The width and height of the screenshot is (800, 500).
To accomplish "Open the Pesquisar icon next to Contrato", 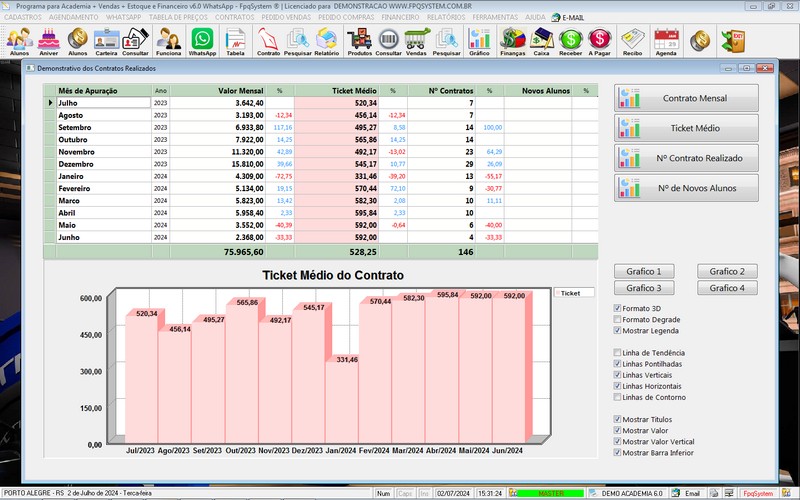I will point(297,41).
